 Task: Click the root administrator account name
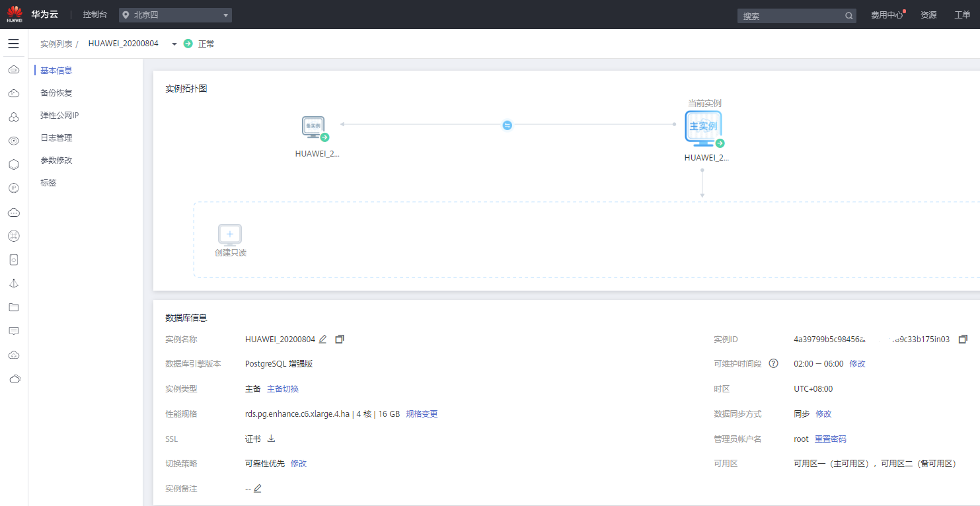[801, 439]
